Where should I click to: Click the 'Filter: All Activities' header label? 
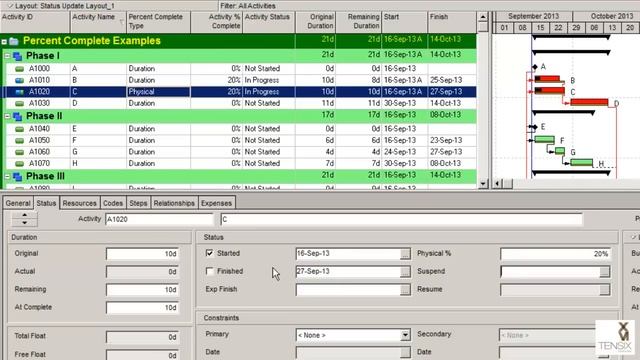[248, 6]
